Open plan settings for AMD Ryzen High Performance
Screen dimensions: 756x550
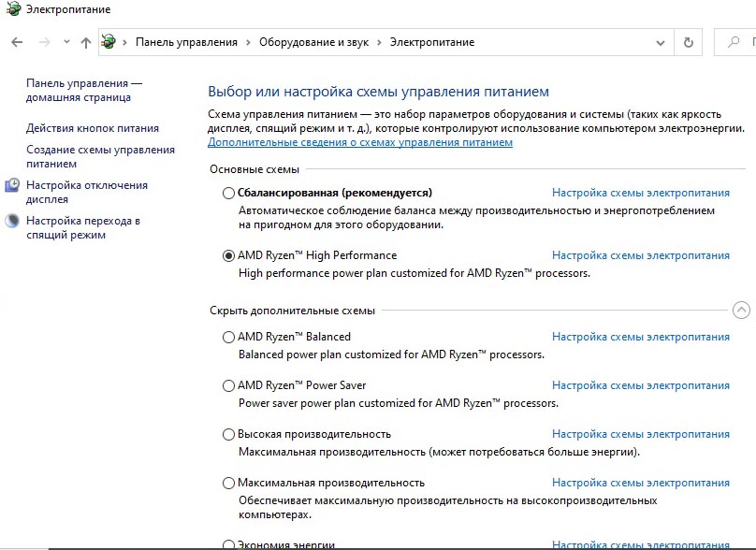641,255
